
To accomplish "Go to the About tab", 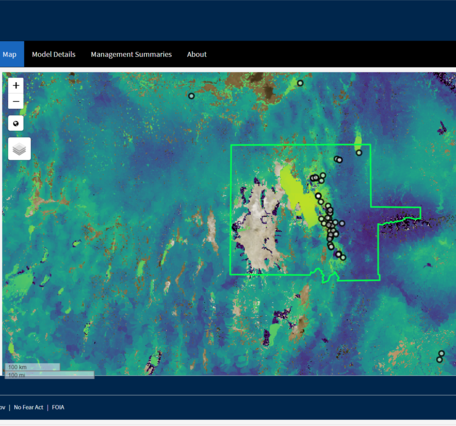I will pyautogui.click(x=197, y=54).
